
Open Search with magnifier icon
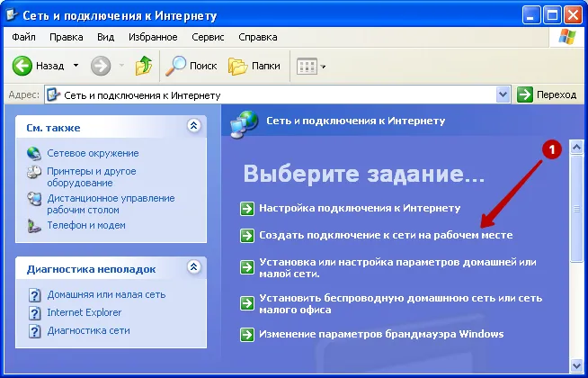pos(175,66)
